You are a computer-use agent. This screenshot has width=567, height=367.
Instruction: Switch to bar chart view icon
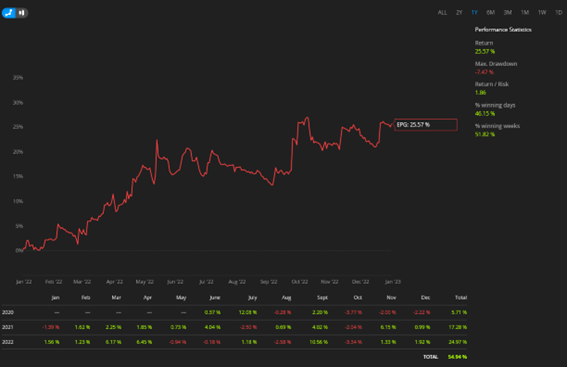click(x=22, y=13)
